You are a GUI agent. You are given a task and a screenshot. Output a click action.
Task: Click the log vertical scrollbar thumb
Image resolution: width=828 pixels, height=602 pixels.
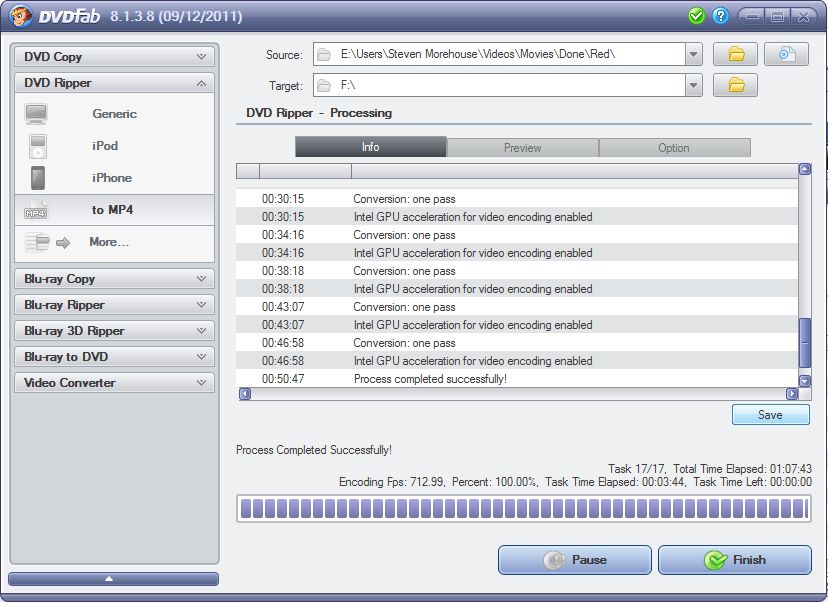tap(805, 343)
